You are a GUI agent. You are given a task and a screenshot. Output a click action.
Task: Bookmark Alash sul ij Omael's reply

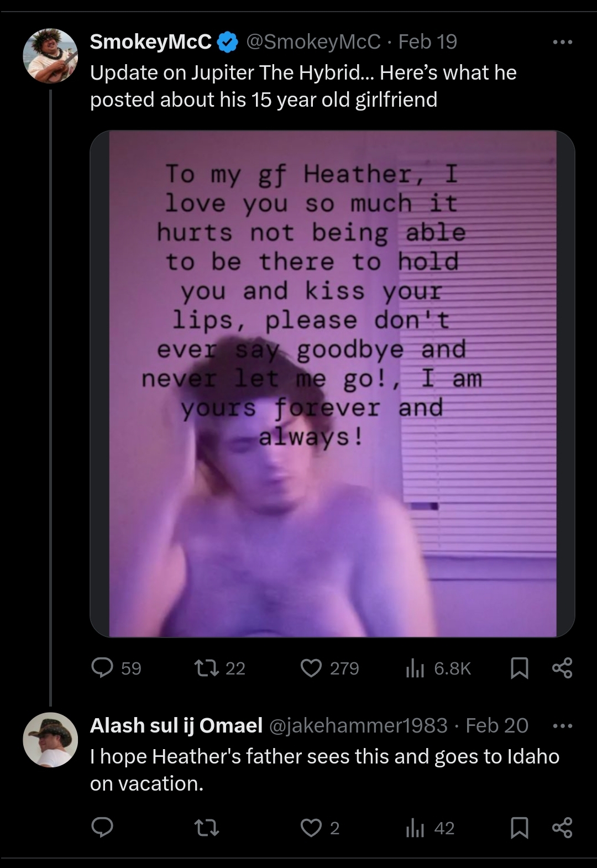(519, 828)
